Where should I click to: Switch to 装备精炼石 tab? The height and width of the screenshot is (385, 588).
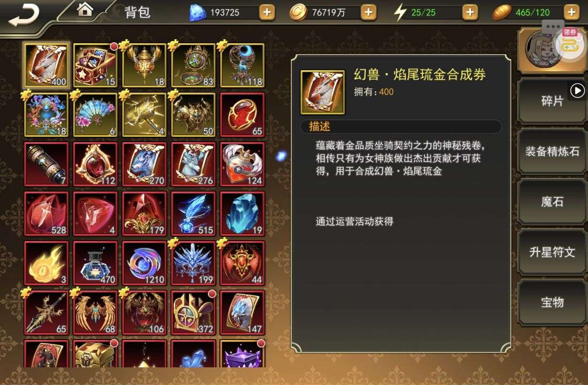click(552, 151)
